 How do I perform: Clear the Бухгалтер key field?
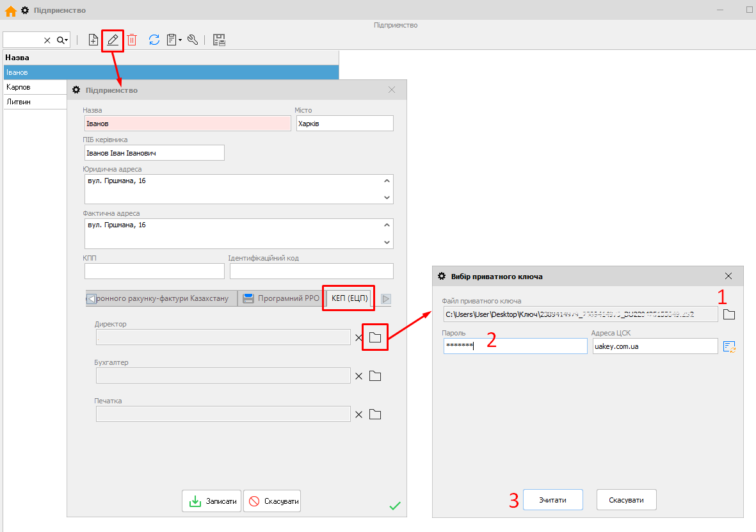click(358, 376)
